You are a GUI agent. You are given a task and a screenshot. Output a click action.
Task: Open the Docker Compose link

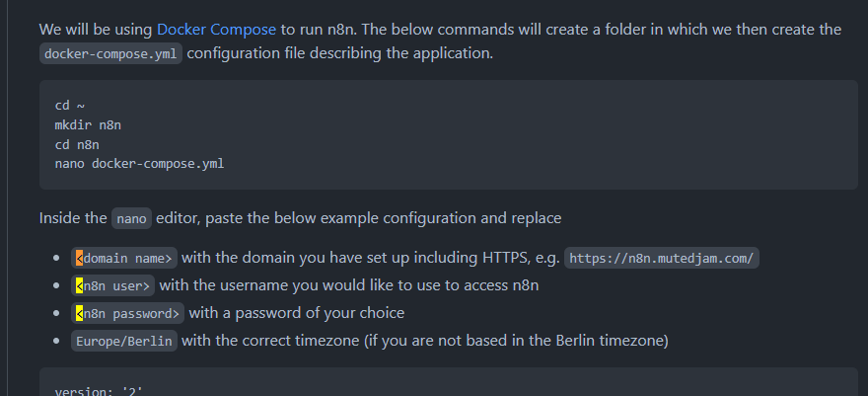click(216, 30)
